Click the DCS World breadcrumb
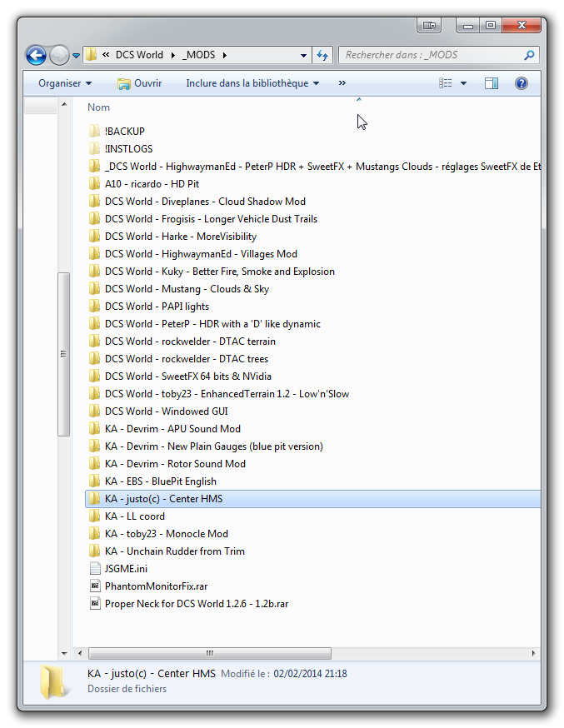564x728 pixels. pyautogui.click(x=139, y=55)
